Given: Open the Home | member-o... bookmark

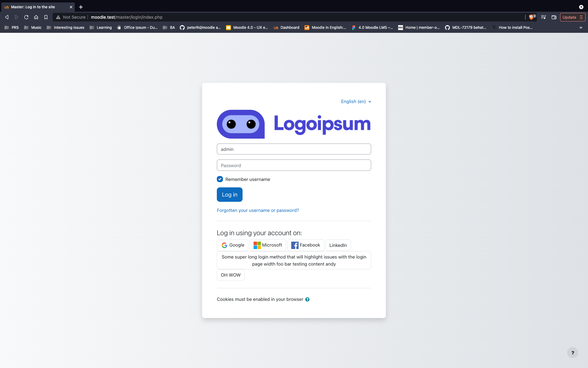Looking at the screenshot, I should [x=419, y=28].
